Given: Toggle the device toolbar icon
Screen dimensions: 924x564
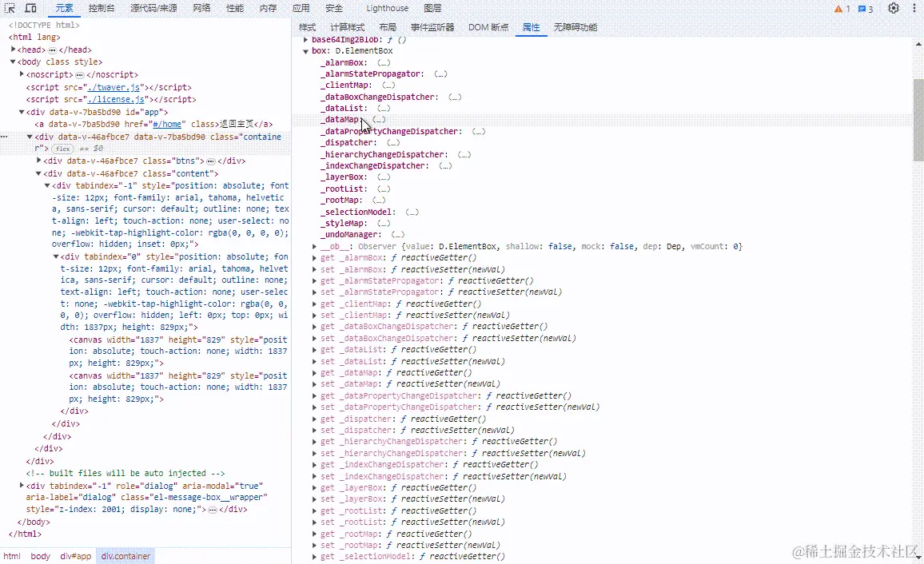Looking at the screenshot, I should (x=30, y=8).
